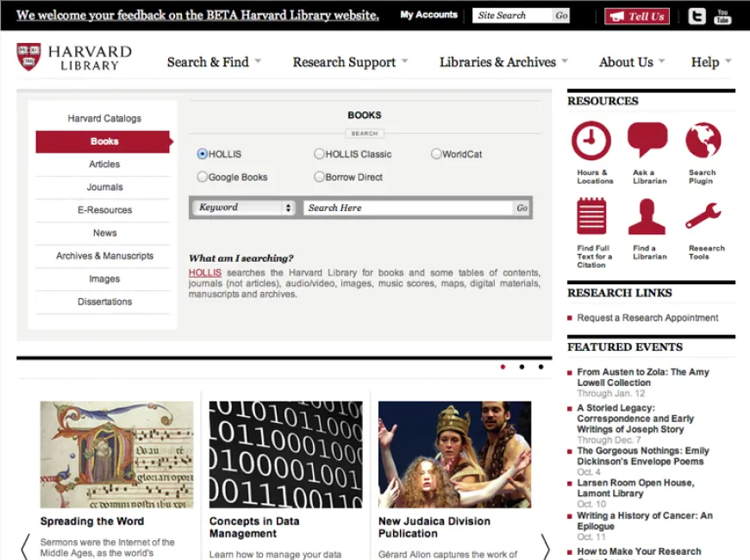Open the Spreading the Word manuscript thumbnail
750x560 pixels.
click(x=116, y=454)
